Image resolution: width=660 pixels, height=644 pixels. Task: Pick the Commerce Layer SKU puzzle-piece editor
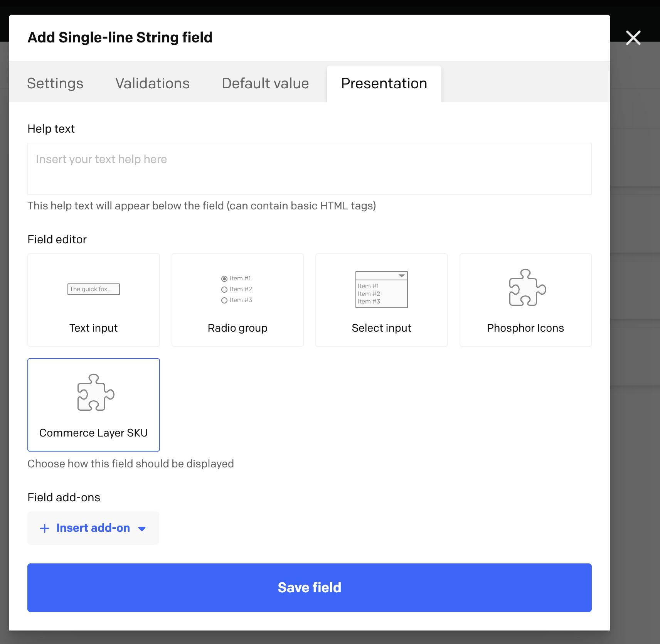point(94,405)
